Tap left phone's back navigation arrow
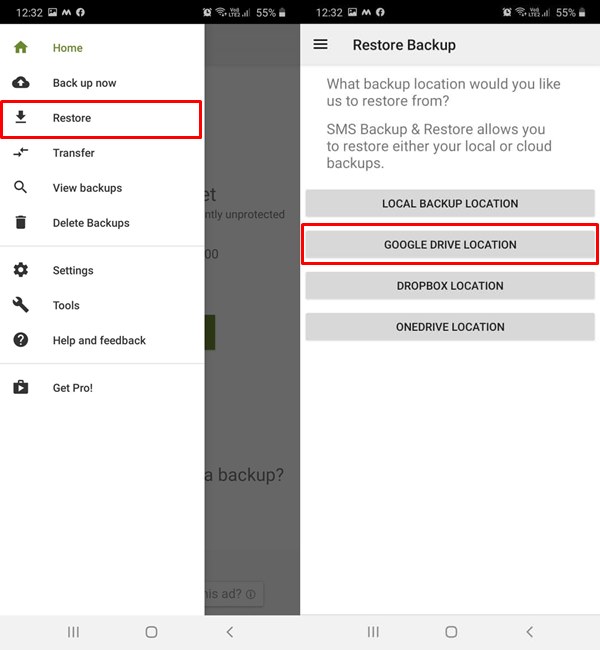The image size is (600, 650). coord(230,632)
